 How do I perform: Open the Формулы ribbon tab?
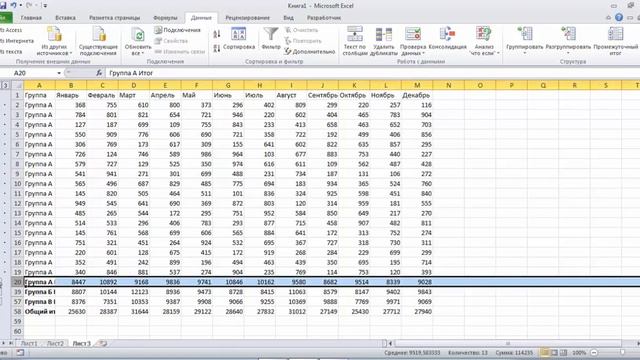coord(165,18)
